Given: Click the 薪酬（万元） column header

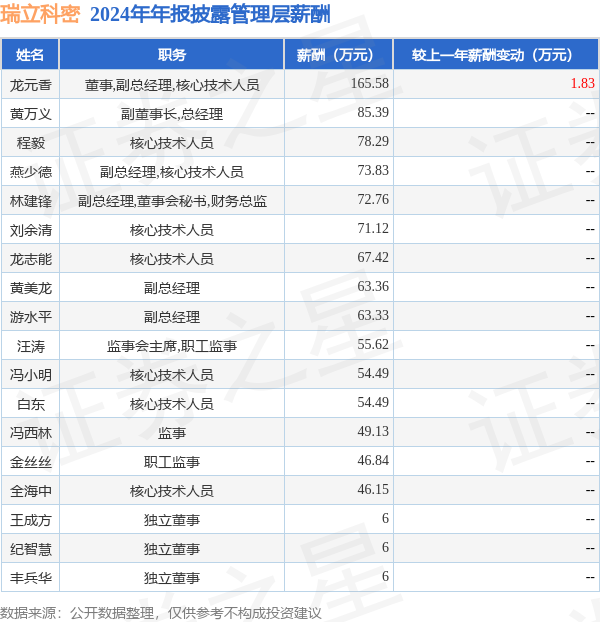Looking at the screenshot, I should point(338,55).
